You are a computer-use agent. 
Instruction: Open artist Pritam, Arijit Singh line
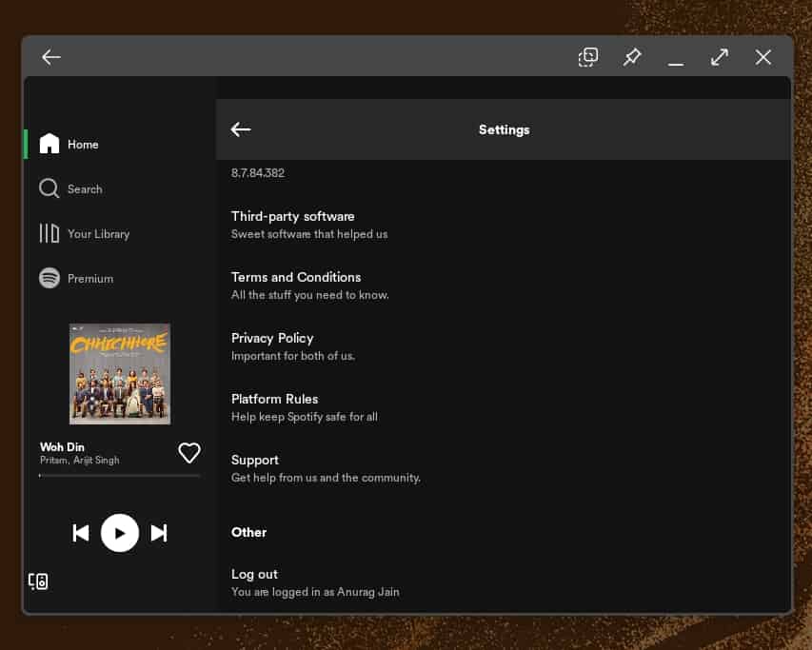pyautogui.click(x=80, y=460)
